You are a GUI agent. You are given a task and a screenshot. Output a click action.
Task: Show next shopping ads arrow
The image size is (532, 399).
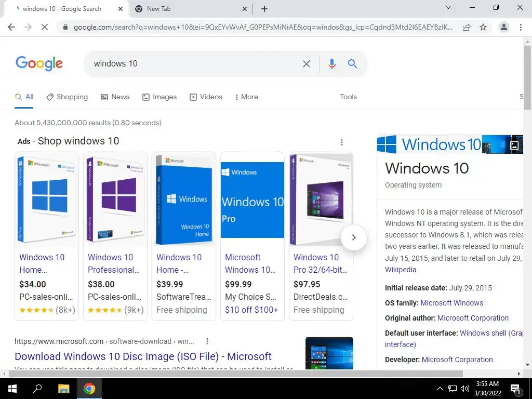[x=353, y=237]
